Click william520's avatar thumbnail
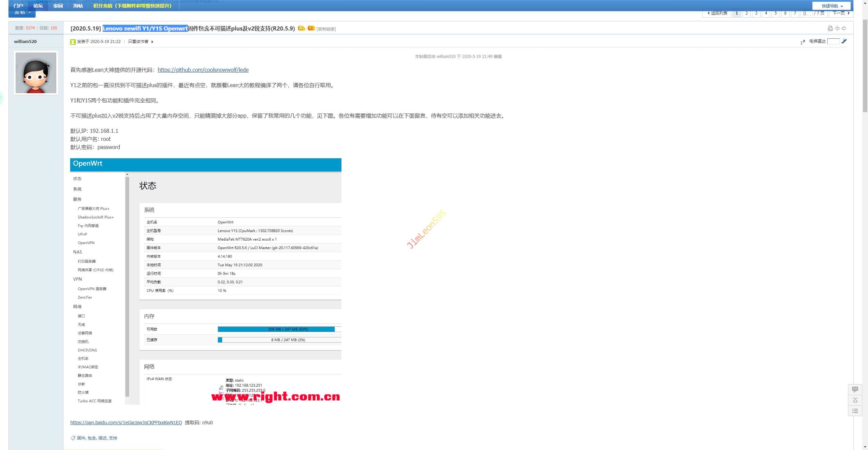The height and width of the screenshot is (450, 868). (x=36, y=73)
